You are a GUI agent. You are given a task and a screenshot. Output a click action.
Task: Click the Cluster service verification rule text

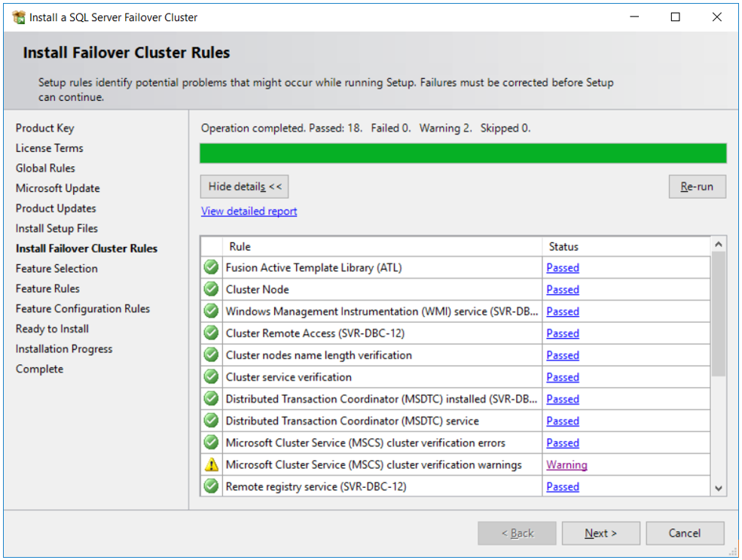pos(289,377)
